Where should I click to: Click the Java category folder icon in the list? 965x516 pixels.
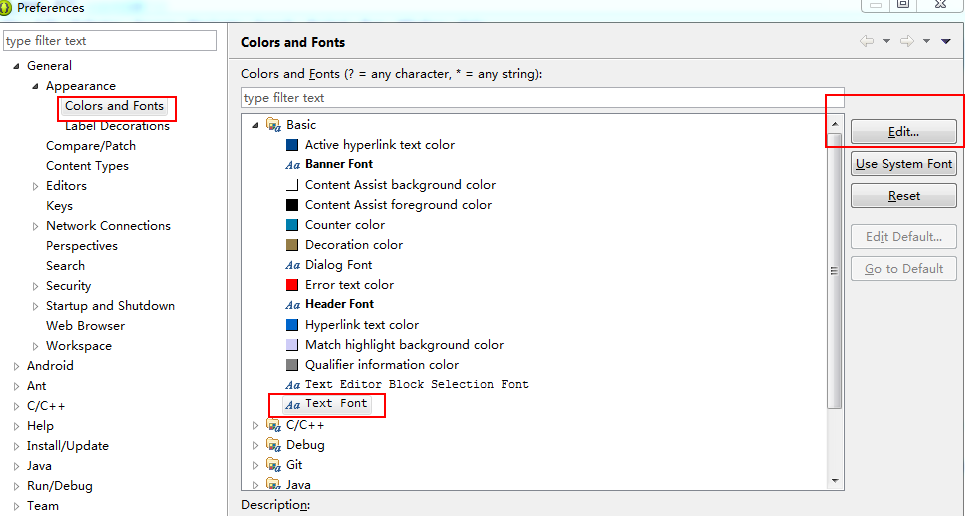[x=273, y=484]
